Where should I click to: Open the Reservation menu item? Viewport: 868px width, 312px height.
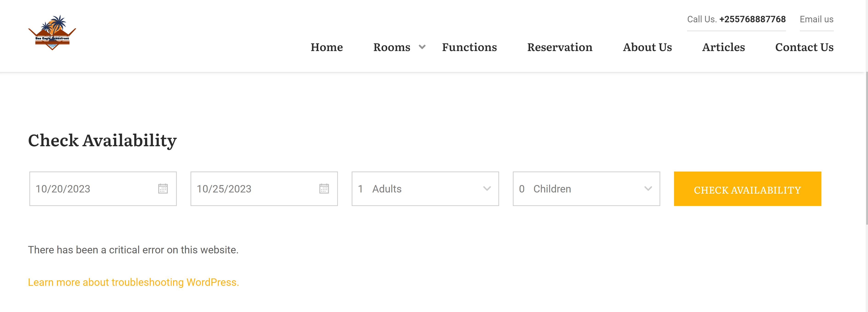[559, 47]
